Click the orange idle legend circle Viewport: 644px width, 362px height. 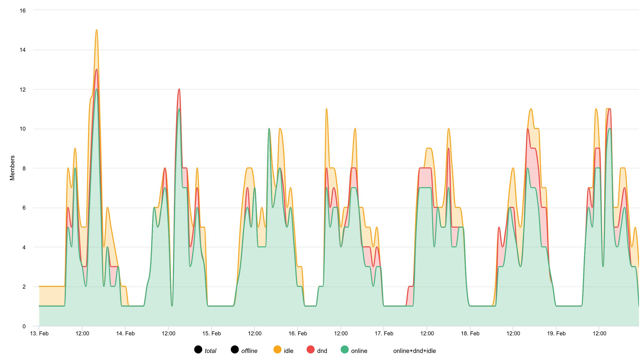click(277, 349)
